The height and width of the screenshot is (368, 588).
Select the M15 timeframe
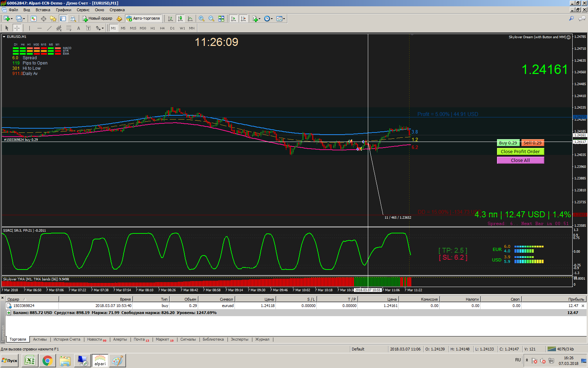pos(133,28)
